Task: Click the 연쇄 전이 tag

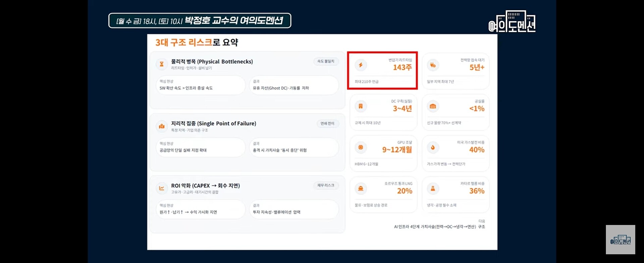Action: click(327, 123)
